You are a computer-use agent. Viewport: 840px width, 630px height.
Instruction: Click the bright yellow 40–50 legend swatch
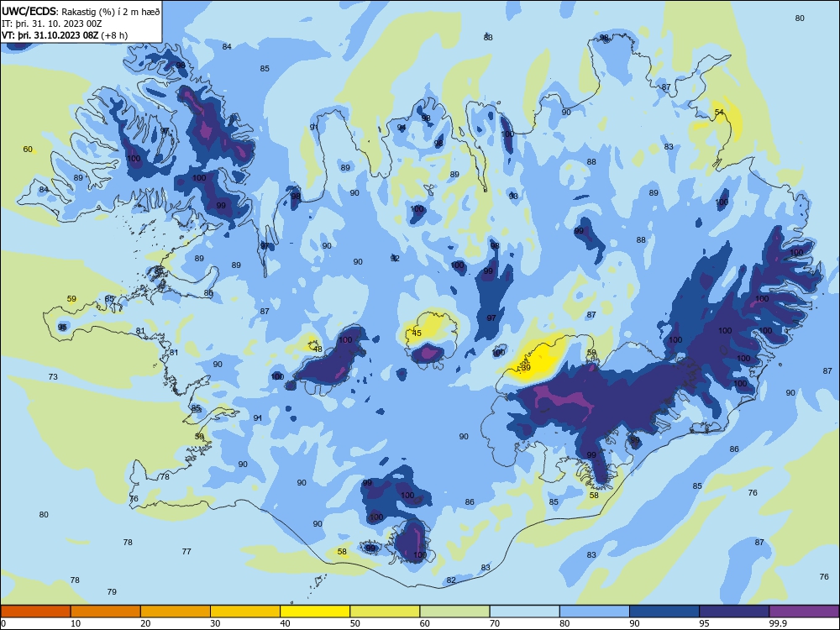coord(315,612)
